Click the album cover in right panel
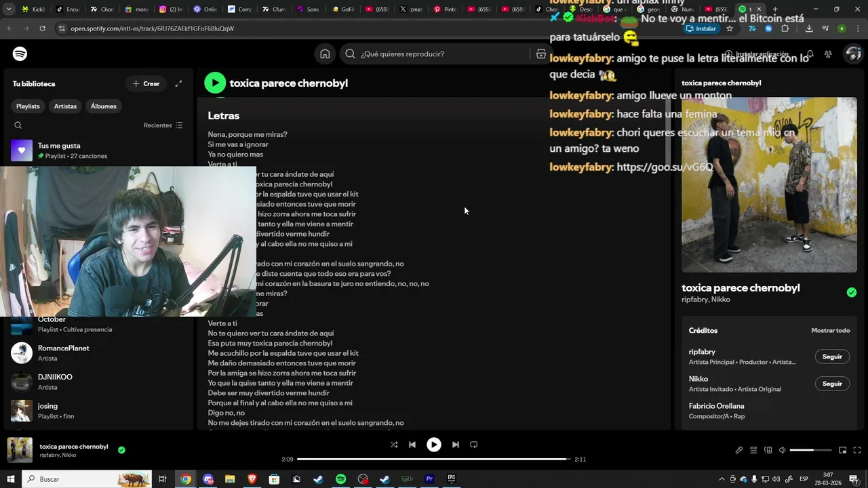The height and width of the screenshot is (488, 868). point(769,184)
